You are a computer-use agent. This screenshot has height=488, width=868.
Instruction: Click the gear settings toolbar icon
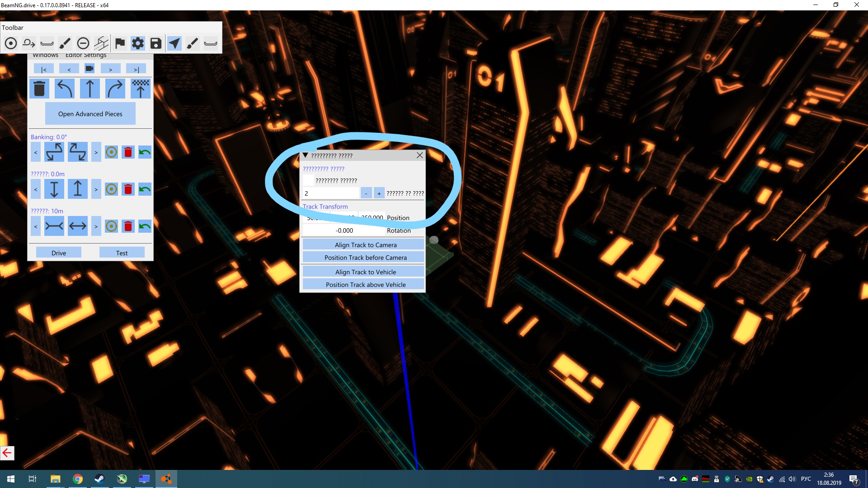point(137,43)
